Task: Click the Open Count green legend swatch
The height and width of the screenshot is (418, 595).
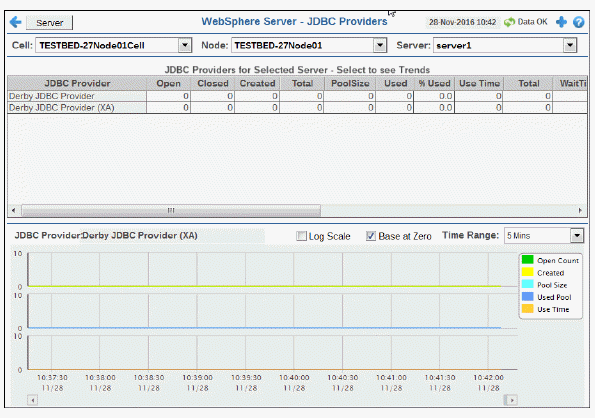Action: 527,260
